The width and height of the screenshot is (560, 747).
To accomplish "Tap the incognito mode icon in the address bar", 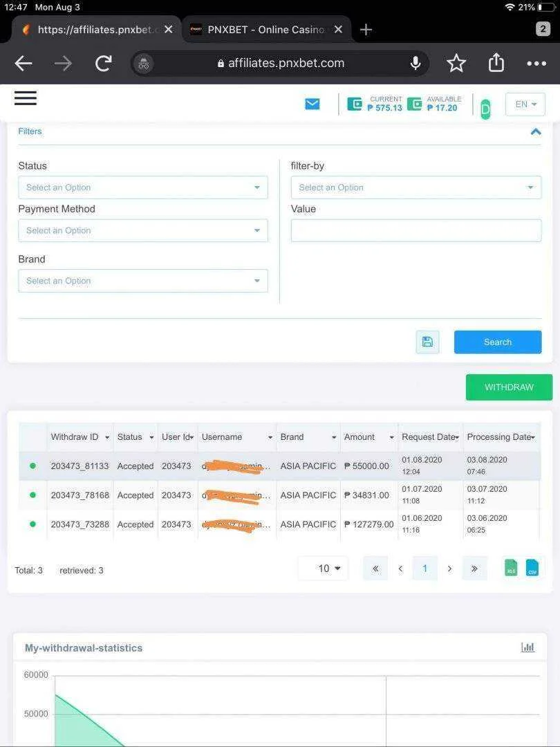I will click(144, 64).
